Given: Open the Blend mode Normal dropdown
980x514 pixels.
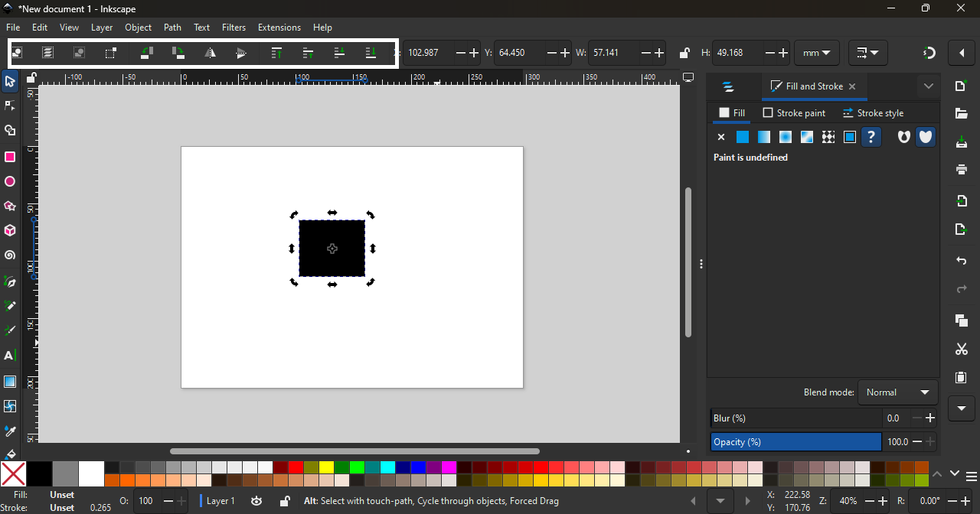Looking at the screenshot, I should (898, 392).
